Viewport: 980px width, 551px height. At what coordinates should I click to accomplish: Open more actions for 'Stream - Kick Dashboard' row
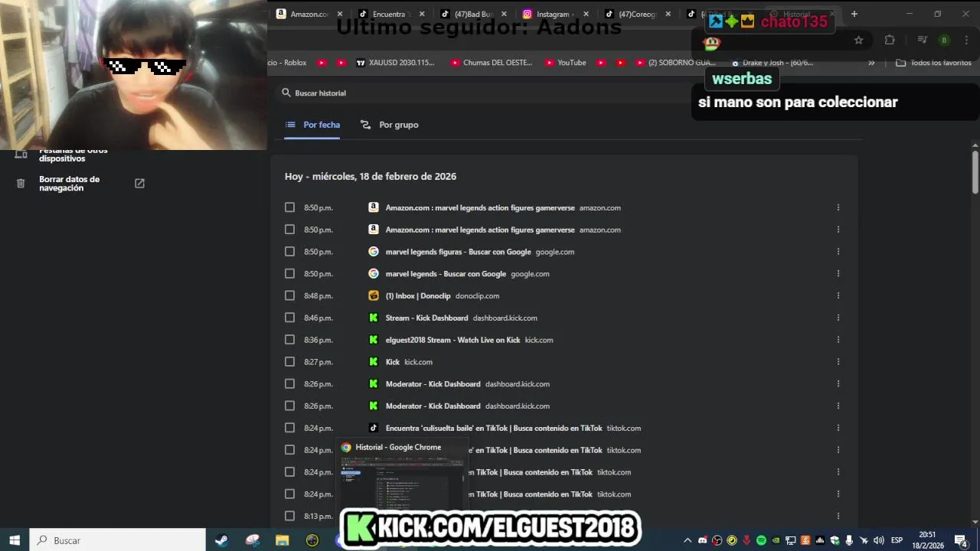(838, 318)
